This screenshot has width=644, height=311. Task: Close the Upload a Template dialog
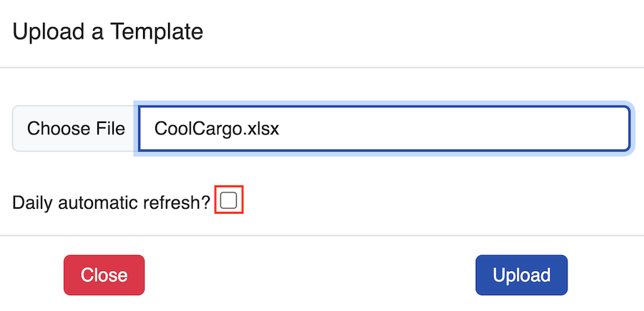point(104,275)
